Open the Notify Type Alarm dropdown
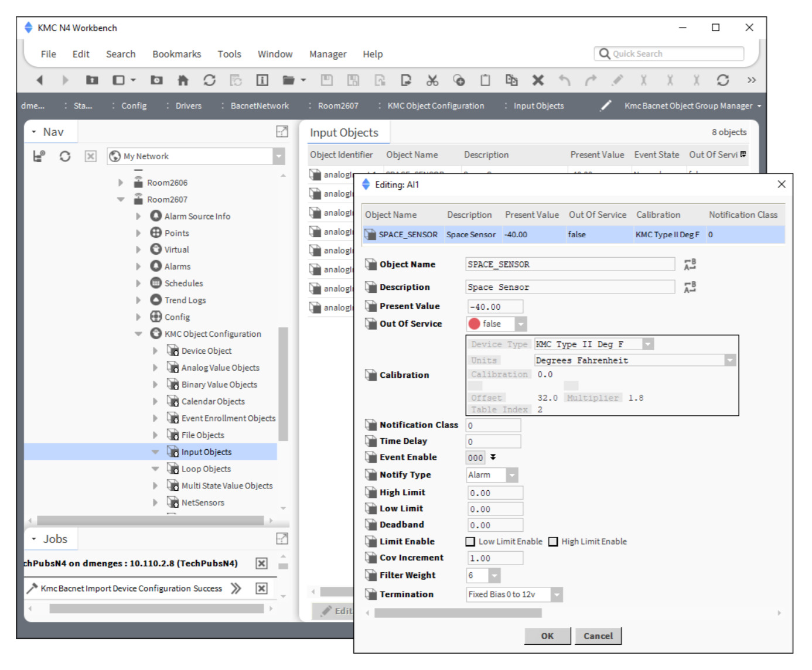Screen dimensions: 812x670 512,475
